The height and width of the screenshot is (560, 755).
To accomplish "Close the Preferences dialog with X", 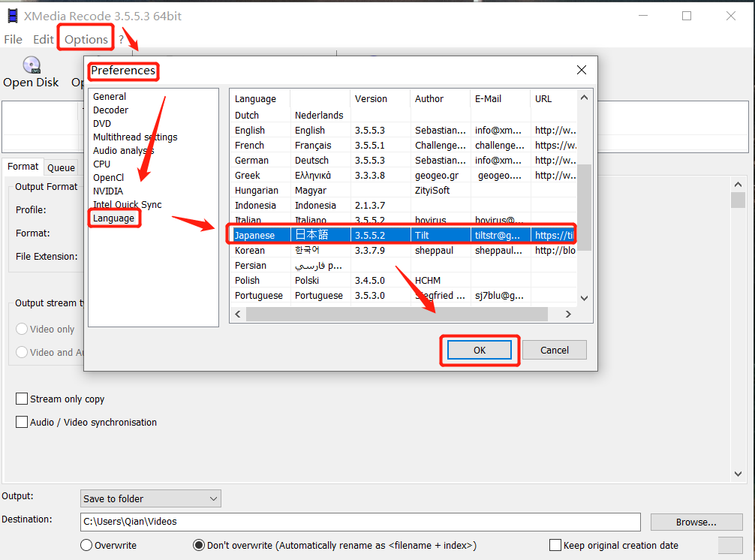I will click(581, 71).
